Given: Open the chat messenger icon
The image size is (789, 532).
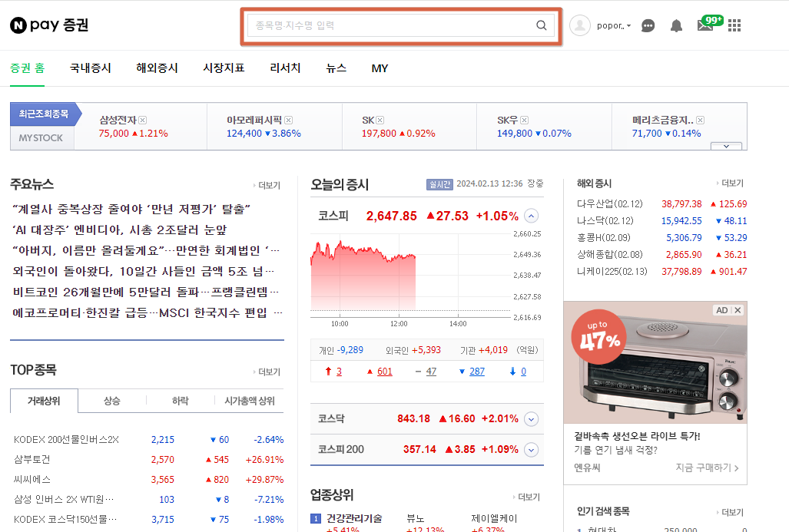Looking at the screenshot, I should point(648,25).
